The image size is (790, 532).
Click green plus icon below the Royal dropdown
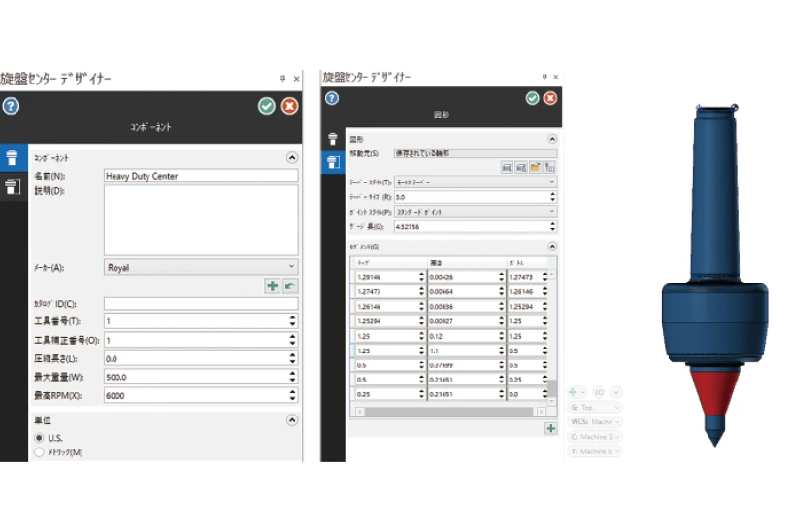pos(273,285)
